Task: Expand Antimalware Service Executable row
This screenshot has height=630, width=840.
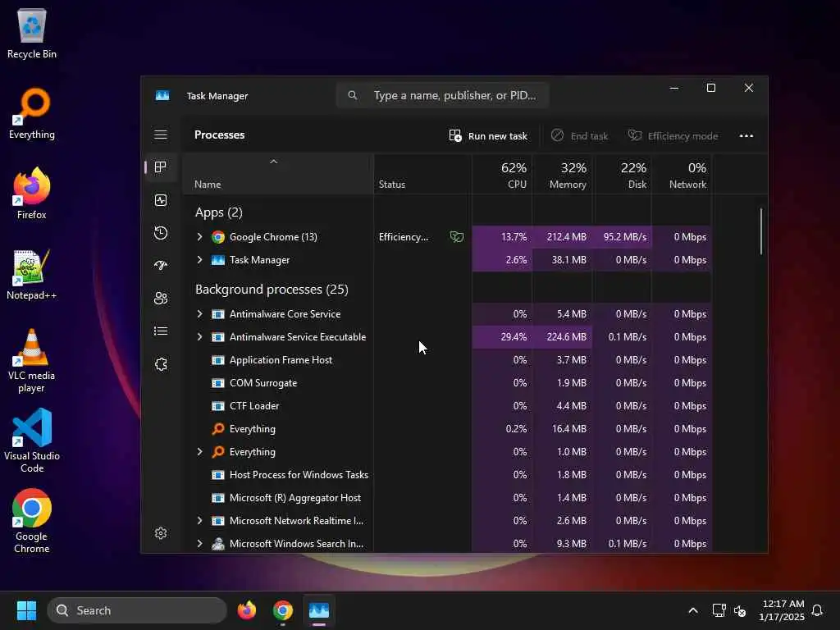Action: click(199, 337)
